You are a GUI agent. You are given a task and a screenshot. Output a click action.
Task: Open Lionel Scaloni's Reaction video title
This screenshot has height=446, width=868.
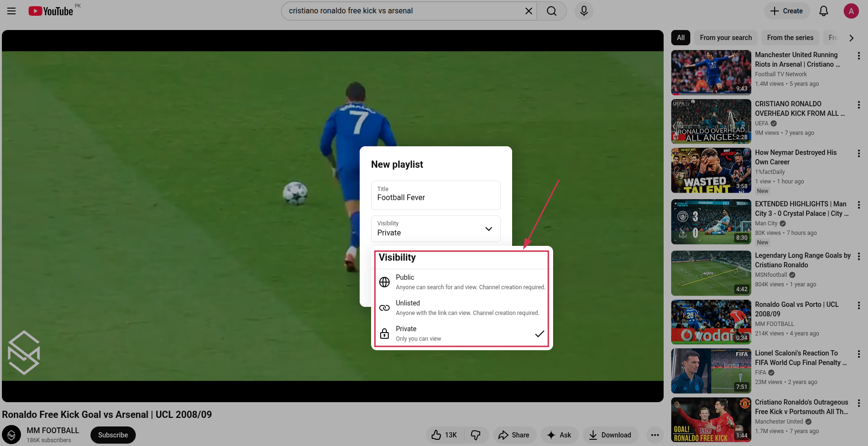coord(801,358)
